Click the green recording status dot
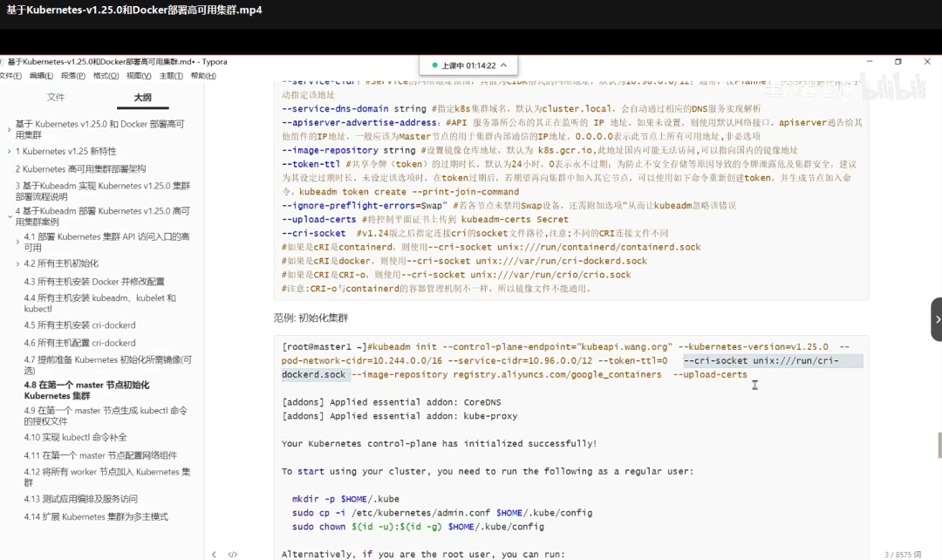 point(434,65)
